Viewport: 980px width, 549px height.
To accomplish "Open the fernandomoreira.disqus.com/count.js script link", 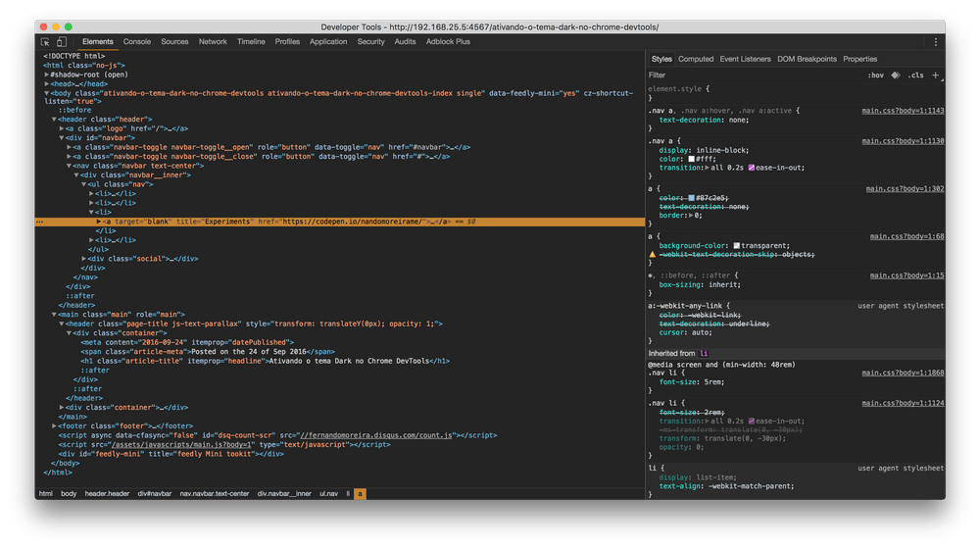I will [x=375, y=435].
